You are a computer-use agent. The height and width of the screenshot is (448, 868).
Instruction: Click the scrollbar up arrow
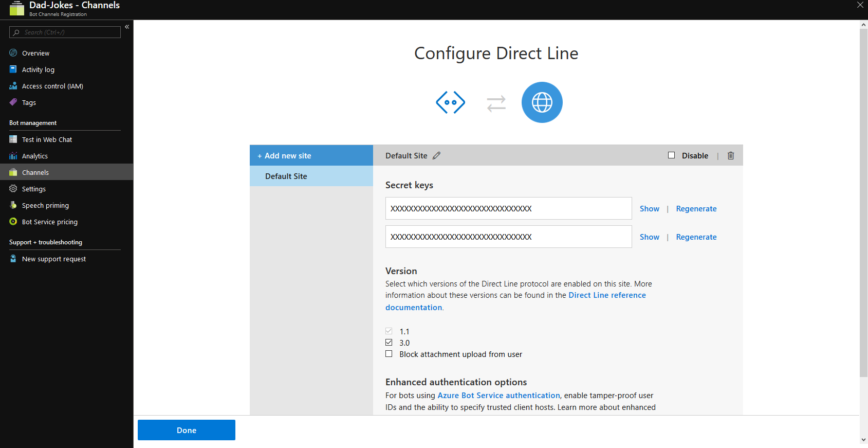863,25
